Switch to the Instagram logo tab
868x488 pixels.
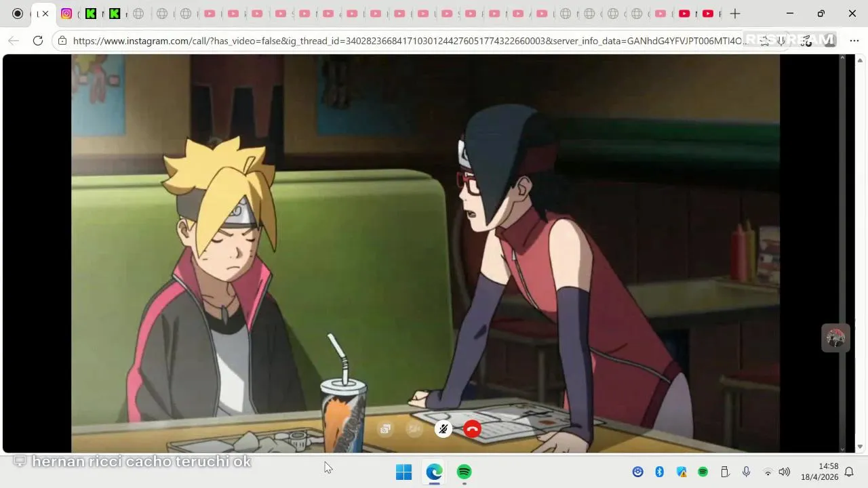[x=66, y=14]
